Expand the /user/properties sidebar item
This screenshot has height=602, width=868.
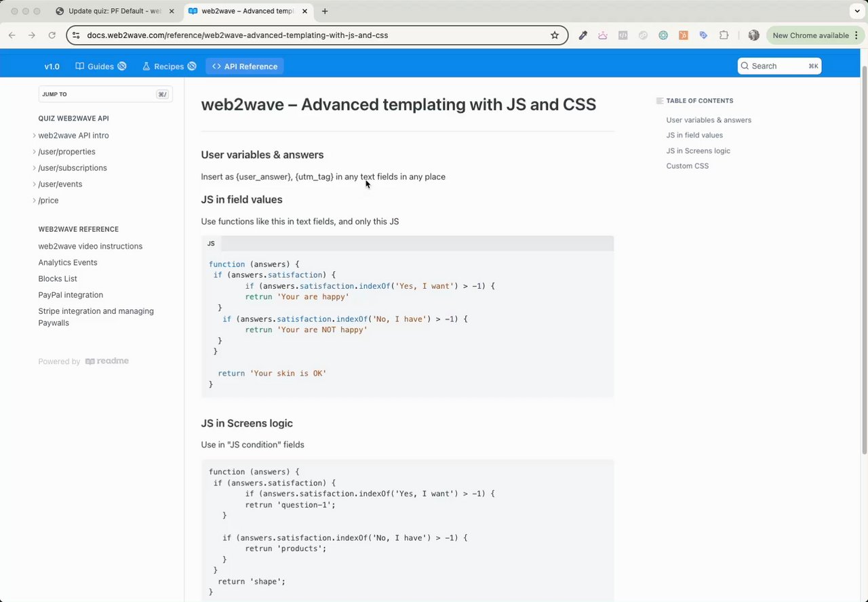click(x=35, y=152)
